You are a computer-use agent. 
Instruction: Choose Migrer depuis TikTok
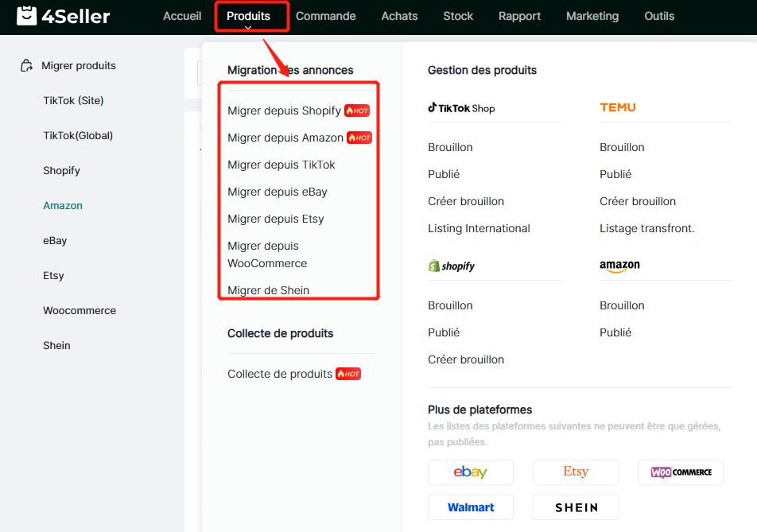coord(281,165)
